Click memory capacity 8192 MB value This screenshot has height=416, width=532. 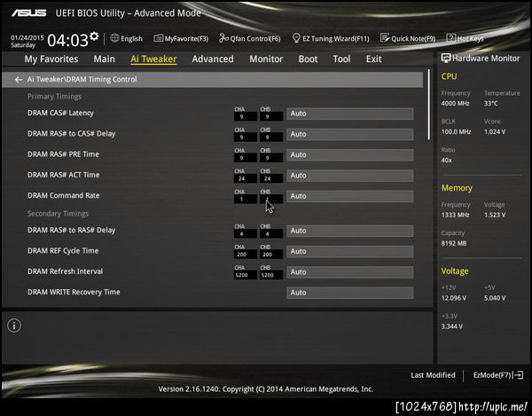(454, 244)
